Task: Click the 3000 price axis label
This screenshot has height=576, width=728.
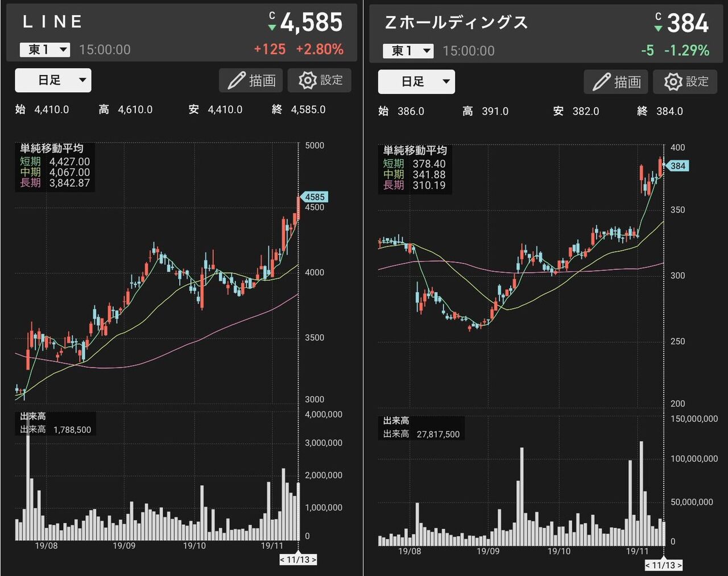Action: pyautogui.click(x=315, y=400)
